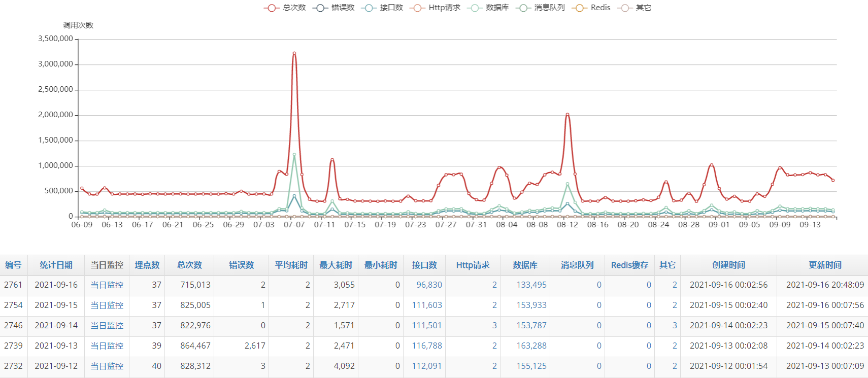Click the 09-13 x-axis date label
This screenshot has width=868, height=378.
810,224
